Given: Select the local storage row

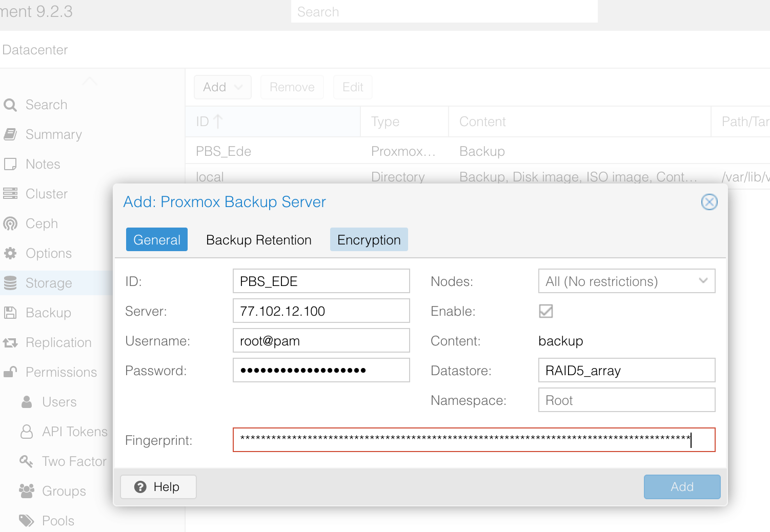Looking at the screenshot, I should [478, 177].
